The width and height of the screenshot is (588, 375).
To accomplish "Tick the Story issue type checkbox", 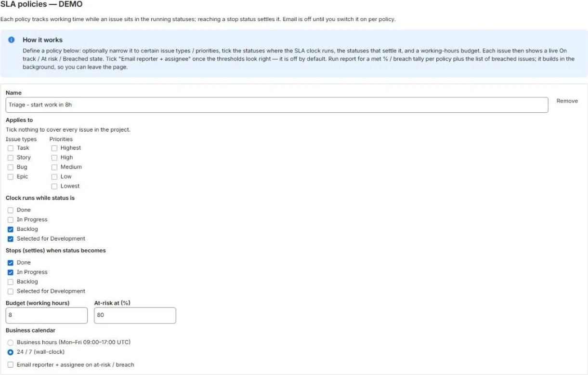I will (x=11, y=158).
